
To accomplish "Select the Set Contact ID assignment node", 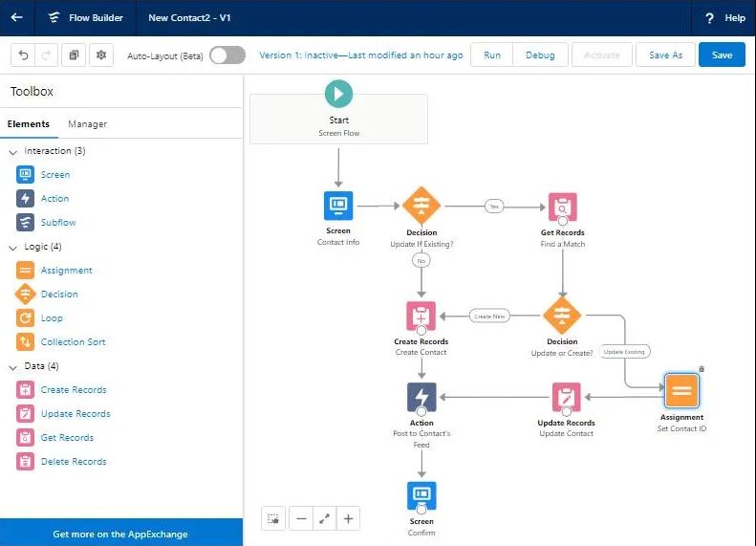I will coord(681,391).
